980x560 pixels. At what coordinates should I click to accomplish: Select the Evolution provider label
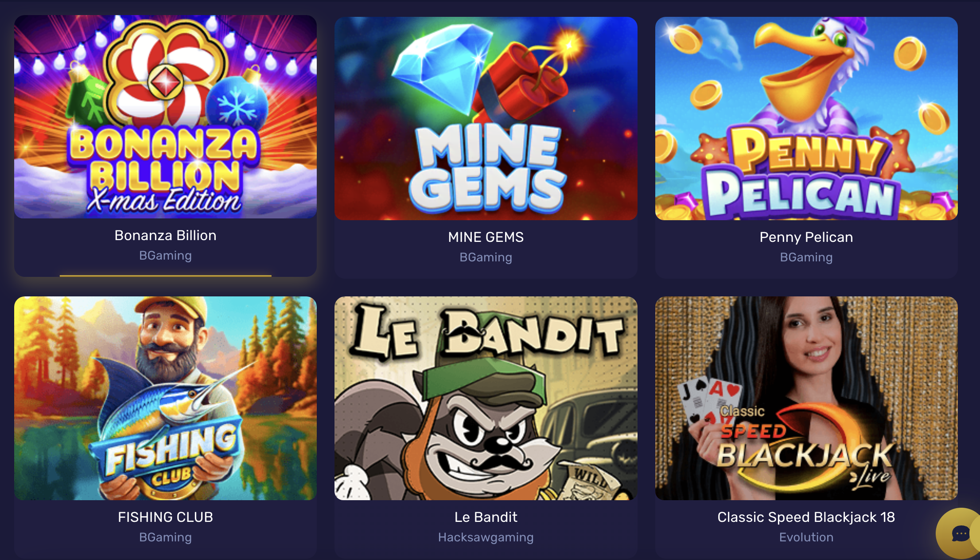coord(806,537)
